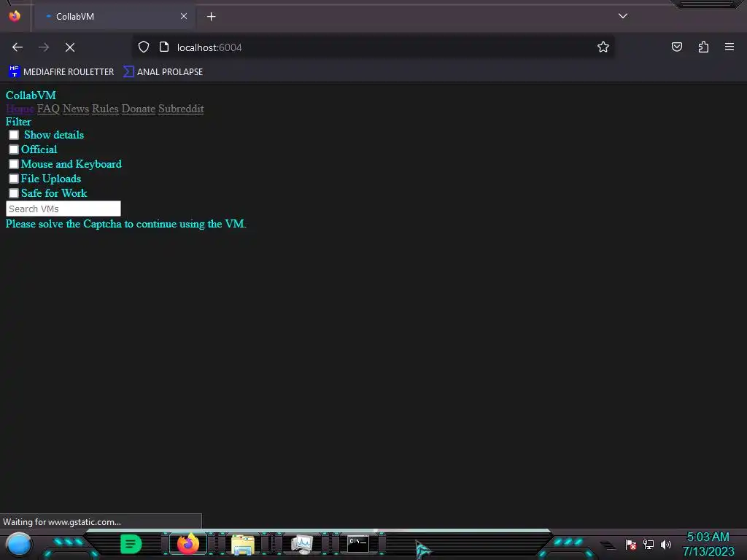Click the Filter heading text
747x560 pixels.
18,122
